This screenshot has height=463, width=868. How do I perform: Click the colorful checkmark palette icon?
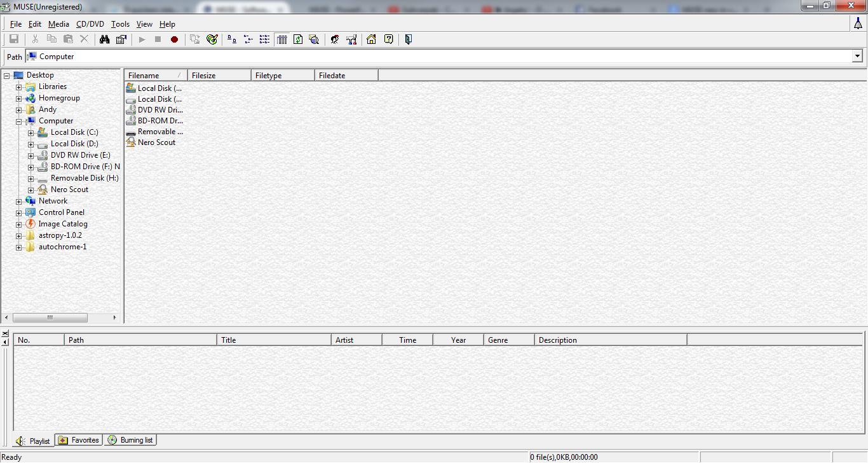212,39
